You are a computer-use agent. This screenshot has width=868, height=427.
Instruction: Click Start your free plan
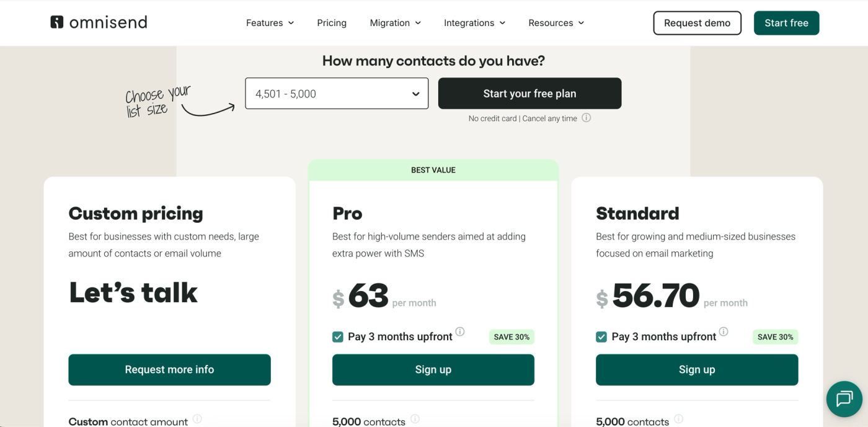pos(529,93)
